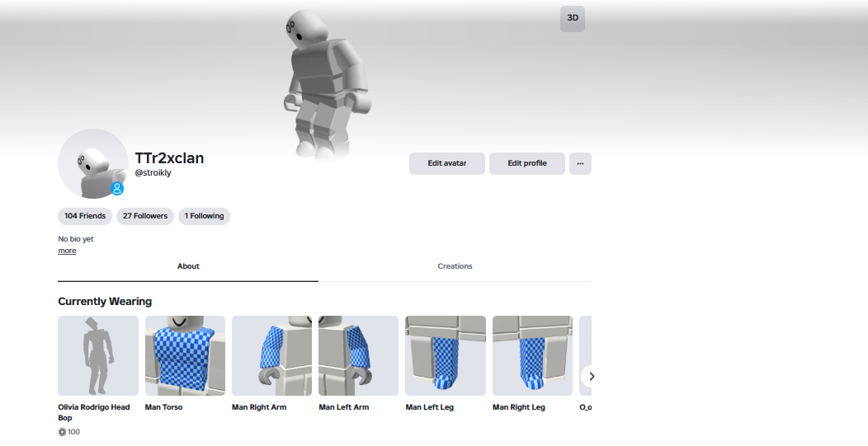Open the Man Torso item thumbnail

[x=185, y=356]
